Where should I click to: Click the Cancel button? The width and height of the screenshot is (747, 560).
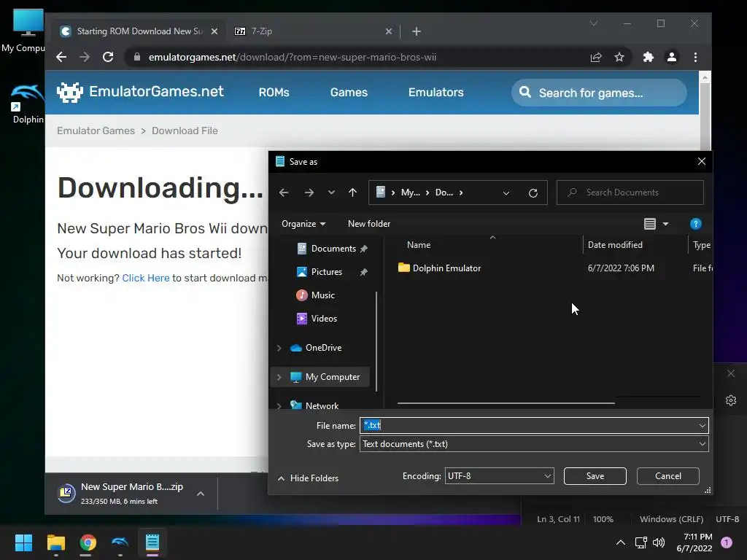668,476
